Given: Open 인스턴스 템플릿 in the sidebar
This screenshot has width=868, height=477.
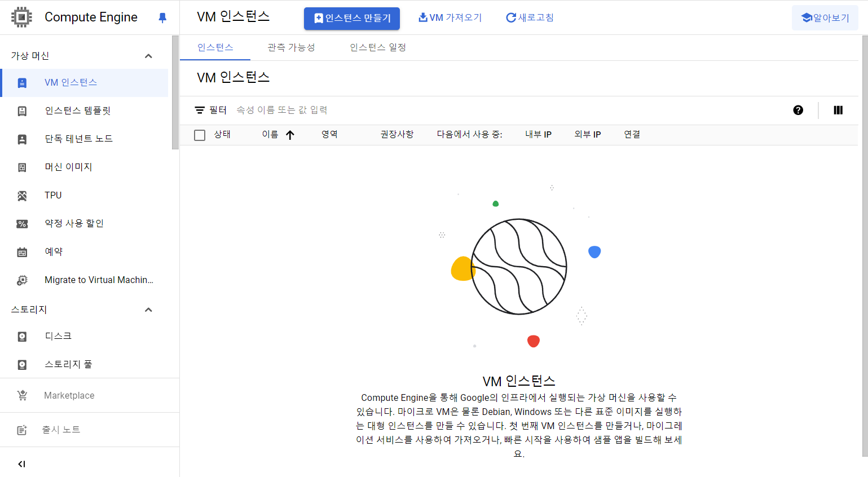Looking at the screenshot, I should [x=85, y=111].
